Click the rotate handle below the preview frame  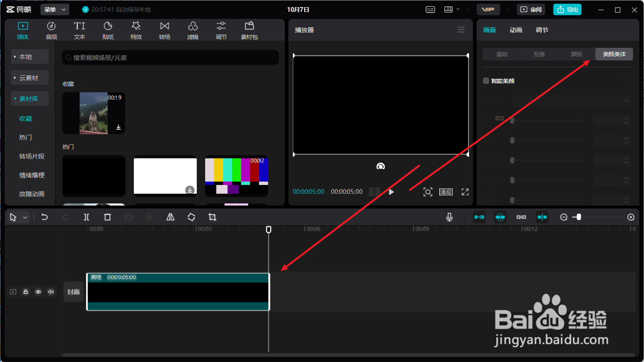pyautogui.click(x=381, y=166)
